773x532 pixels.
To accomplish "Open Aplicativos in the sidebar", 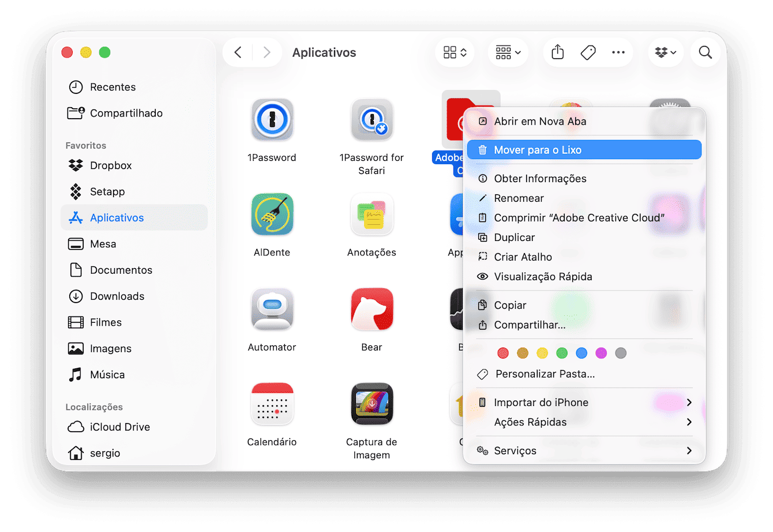I will pos(134,218).
